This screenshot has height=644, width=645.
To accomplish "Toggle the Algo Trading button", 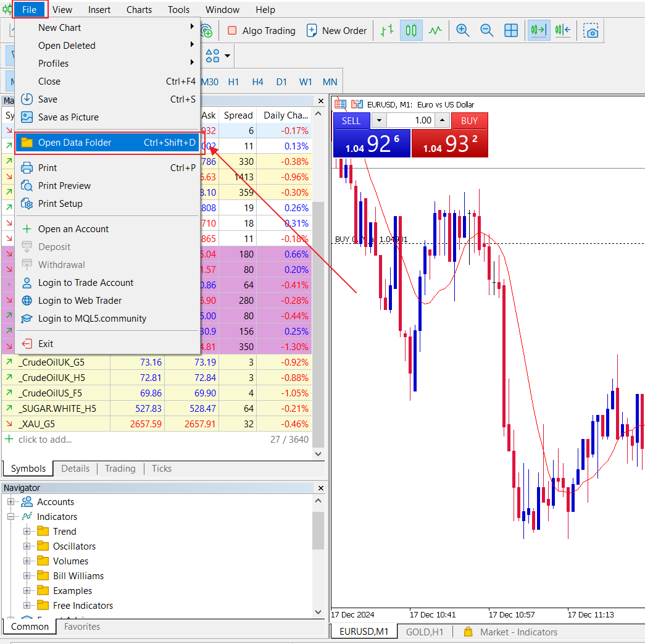I will click(261, 30).
